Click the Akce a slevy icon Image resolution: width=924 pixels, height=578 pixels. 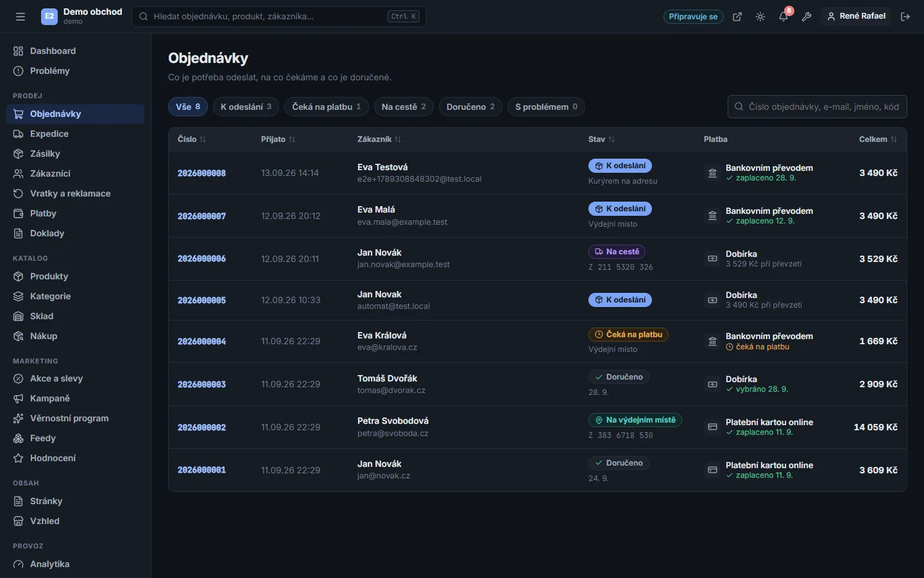(18, 378)
